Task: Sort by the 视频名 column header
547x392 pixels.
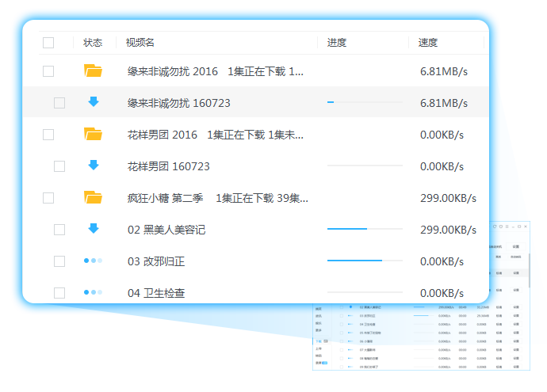Action: pyautogui.click(x=140, y=43)
